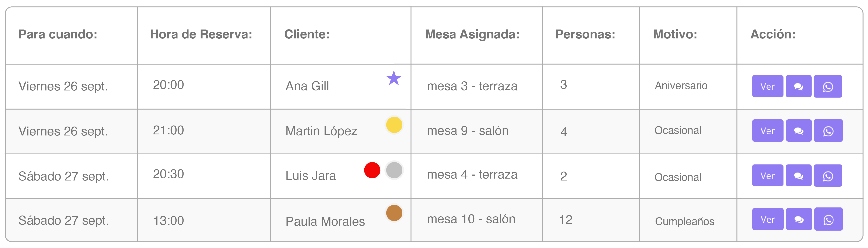Open WhatsApp for Paula Morales's reservation
Viewport: 868px width, 248px height.
tap(828, 219)
